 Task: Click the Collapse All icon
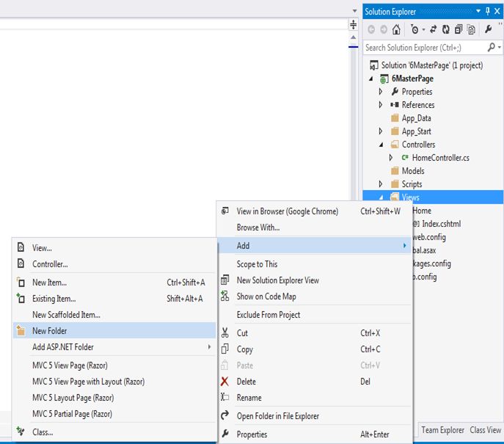click(459, 29)
